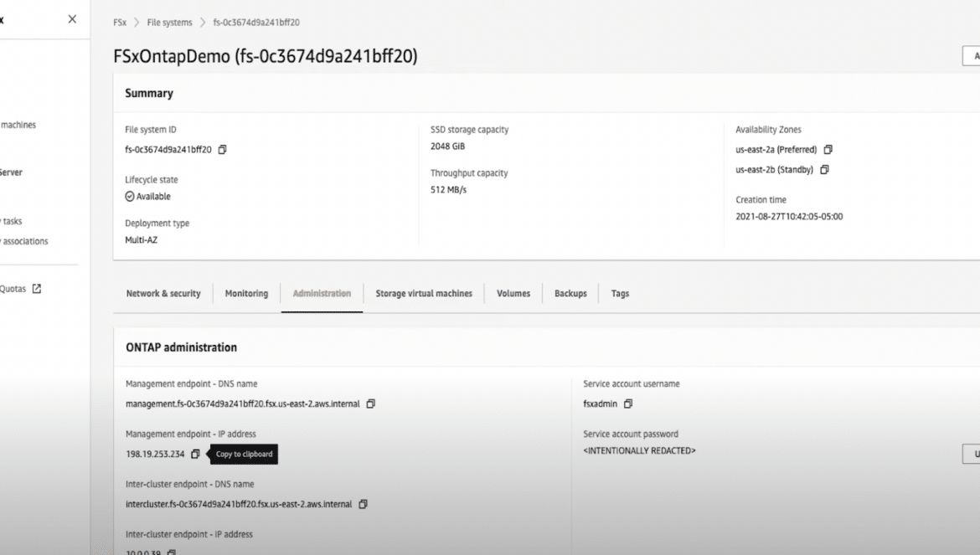This screenshot has width=980, height=555.
Task: Click the 512 MB/s throughput value
Action: click(x=448, y=190)
